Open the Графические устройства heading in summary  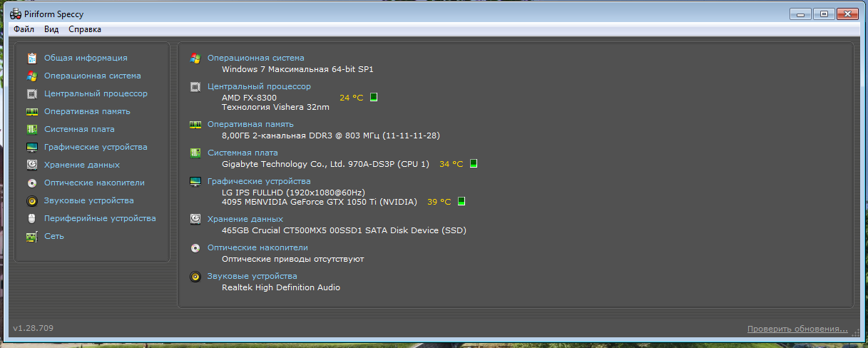[x=259, y=181]
